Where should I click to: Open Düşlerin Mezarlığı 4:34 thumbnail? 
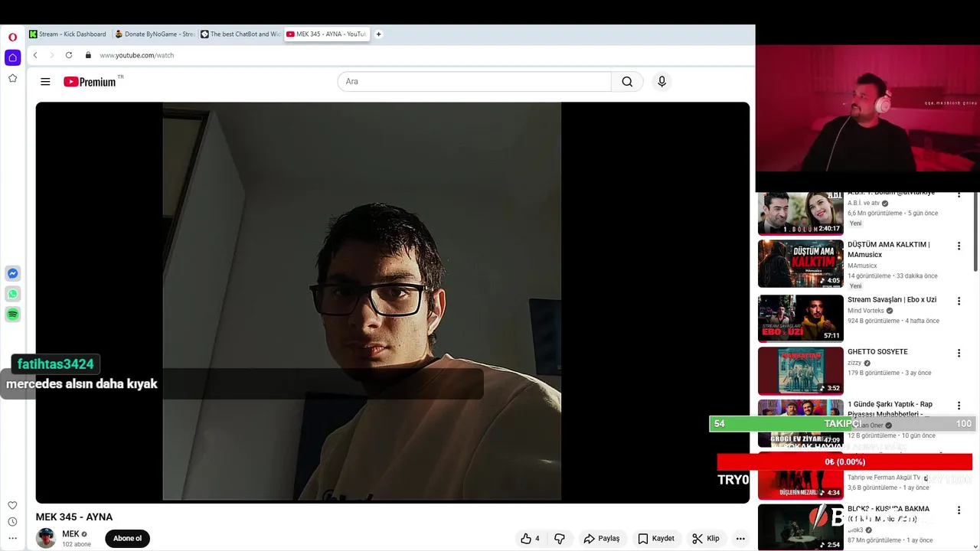point(800,474)
